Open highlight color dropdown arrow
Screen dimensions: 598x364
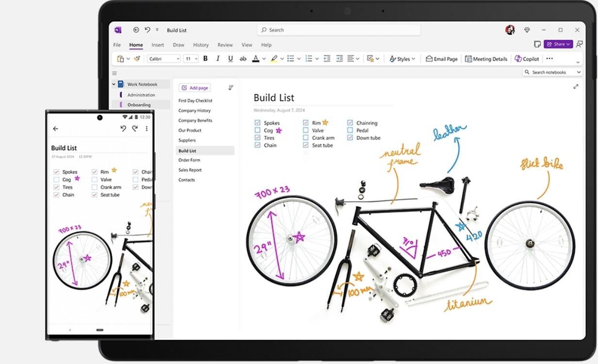[282, 59]
